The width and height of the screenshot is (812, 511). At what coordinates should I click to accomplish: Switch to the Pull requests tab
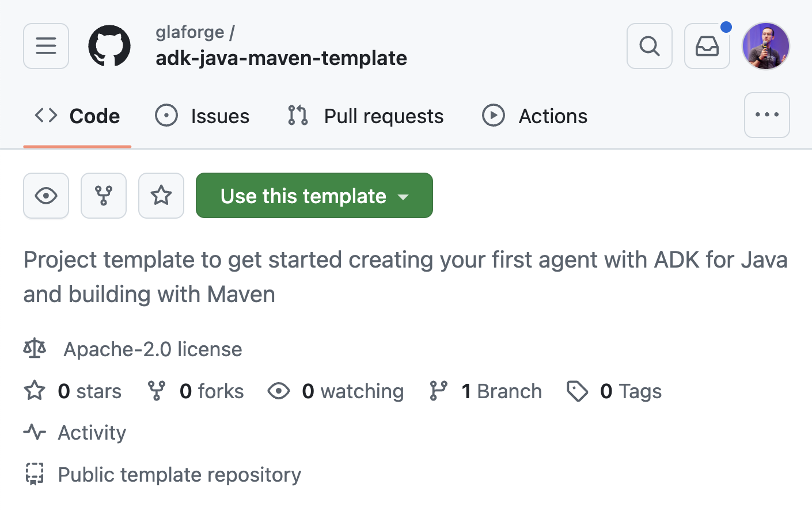(x=365, y=116)
